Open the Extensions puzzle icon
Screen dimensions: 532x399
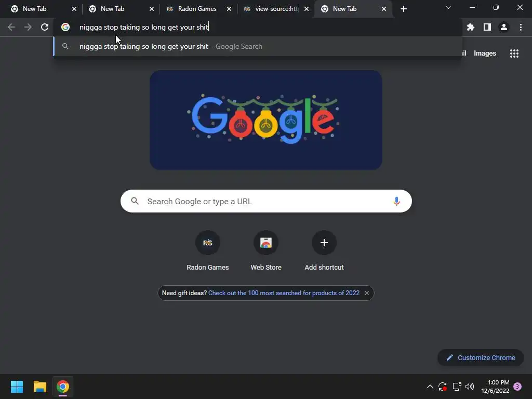click(470, 27)
